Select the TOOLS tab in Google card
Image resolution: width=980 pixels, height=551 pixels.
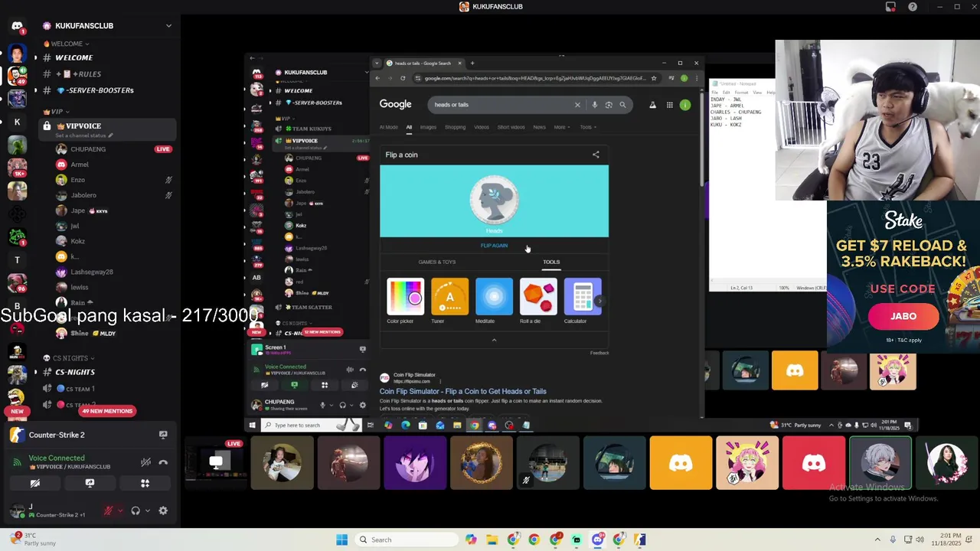551,262
